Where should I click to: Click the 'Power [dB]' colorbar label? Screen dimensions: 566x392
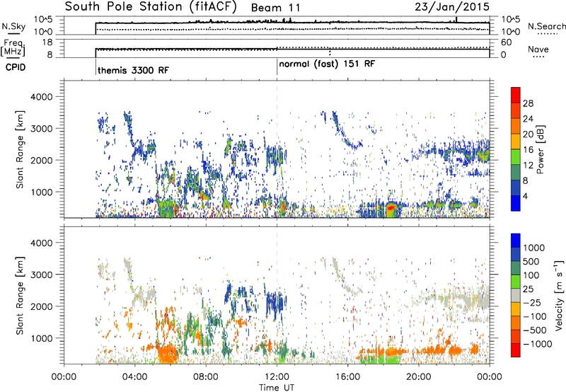click(x=540, y=149)
